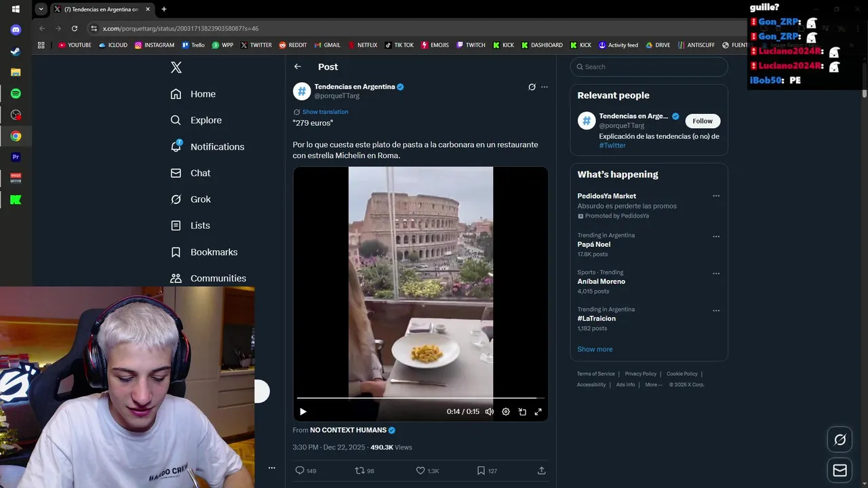Go to Bookmarks in the sidebar
This screenshot has width=868, height=488.
214,252
